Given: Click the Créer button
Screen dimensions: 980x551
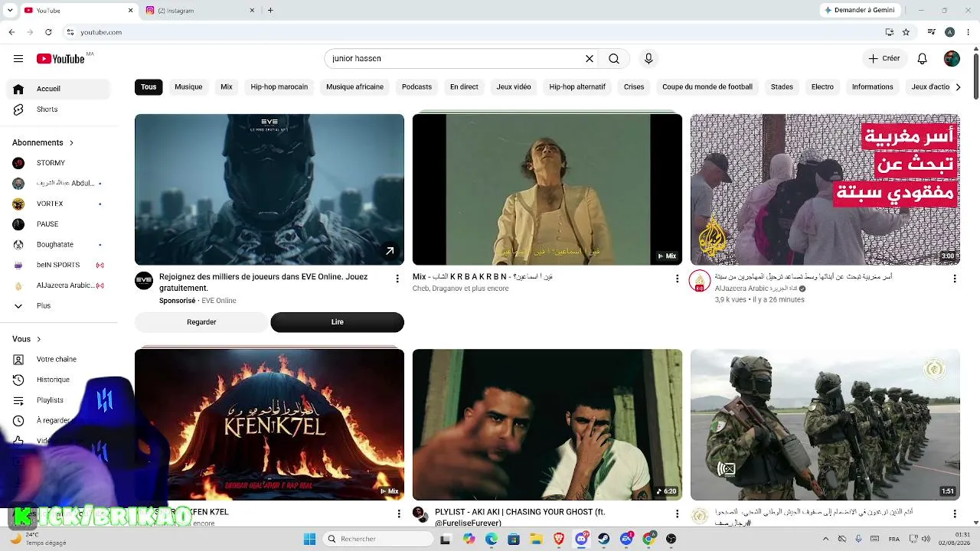Looking at the screenshot, I should pos(884,59).
